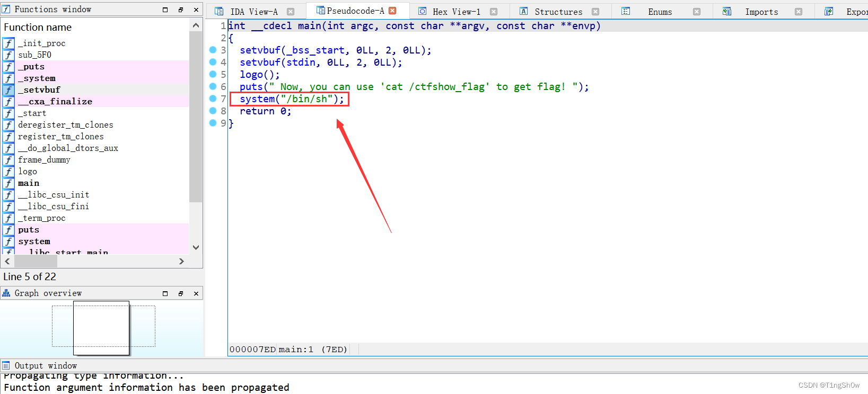
Task: Click function icon beside sub_5F0
Action: coord(8,55)
